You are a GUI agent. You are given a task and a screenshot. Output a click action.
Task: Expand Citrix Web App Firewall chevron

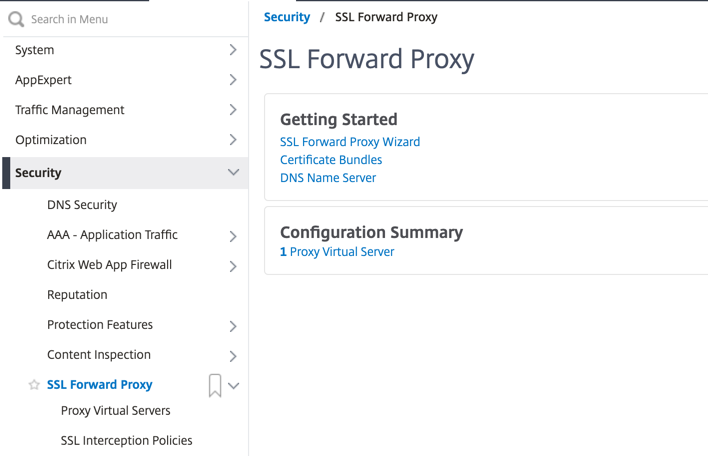(x=233, y=266)
